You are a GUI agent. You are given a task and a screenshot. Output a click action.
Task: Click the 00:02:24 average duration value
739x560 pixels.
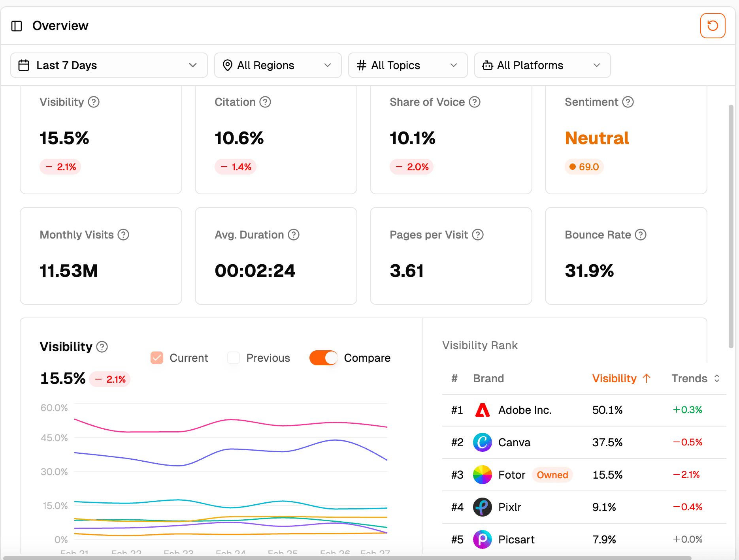pyautogui.click(x=255, y=271)
